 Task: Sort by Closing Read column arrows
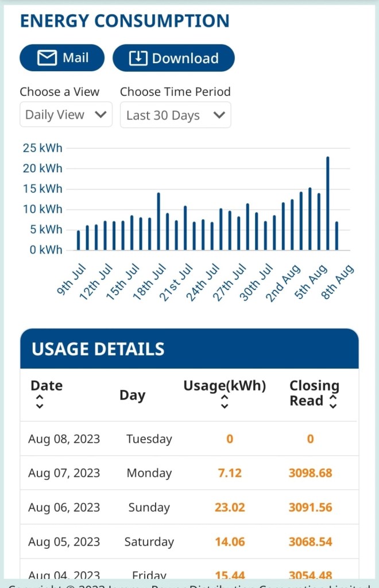(x=333, y=402)
